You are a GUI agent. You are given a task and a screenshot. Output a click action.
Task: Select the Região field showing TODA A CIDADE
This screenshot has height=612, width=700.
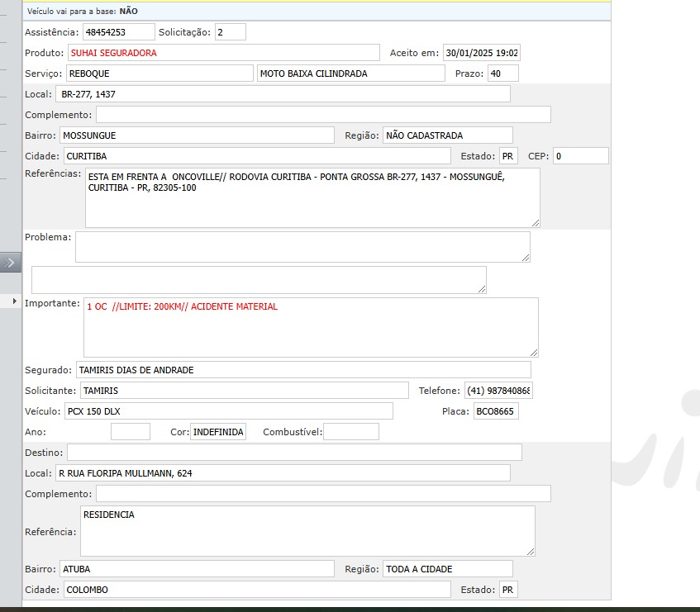447,569
